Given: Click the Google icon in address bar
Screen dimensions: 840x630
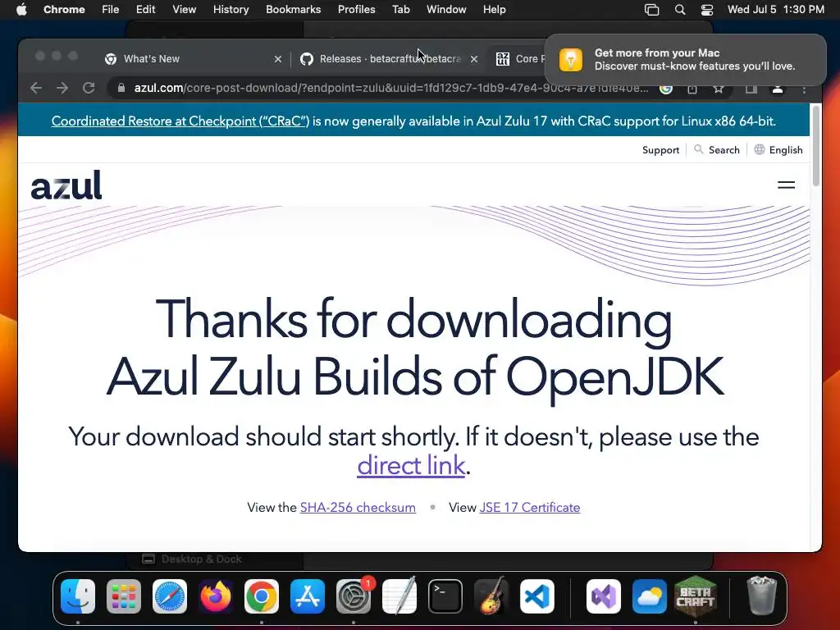Looking at the screenshot, I should [666, 89].
